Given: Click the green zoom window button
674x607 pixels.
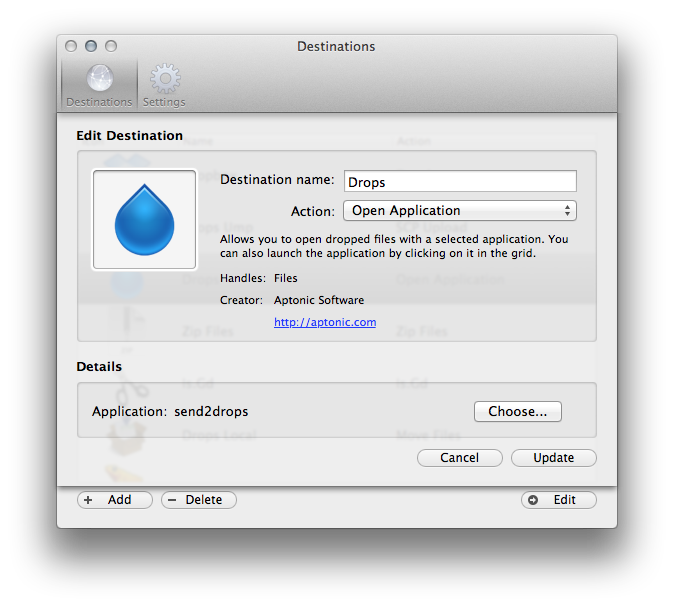Looking at the screenshot, I should tap(111, 46).
